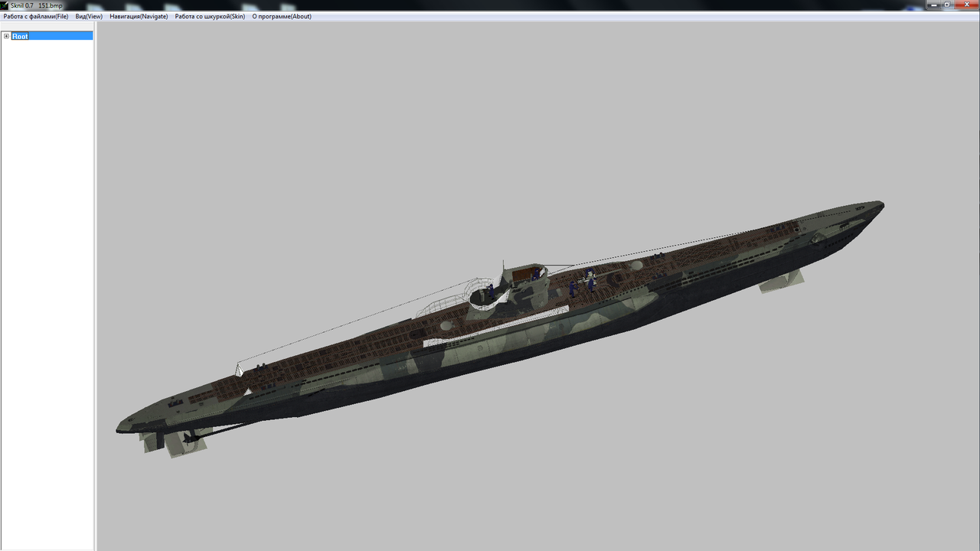Image resolution: width=980 pixels, height=551 pixels.
Task: Open the Работа со шкуркой (Skin) menu
Action: [x=210, y=16]
